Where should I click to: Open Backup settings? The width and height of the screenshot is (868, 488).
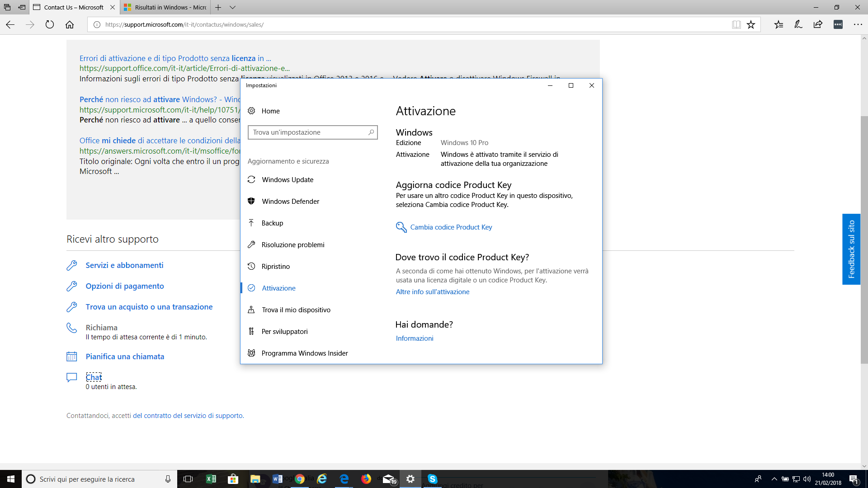[x=272, y=223]
